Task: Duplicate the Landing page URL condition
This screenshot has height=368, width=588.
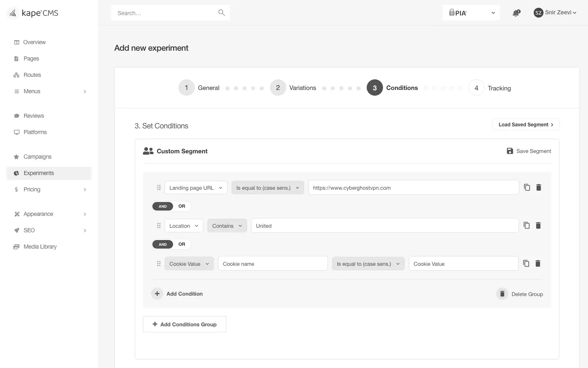Action: pyautogui.click(x=527, y=187)
